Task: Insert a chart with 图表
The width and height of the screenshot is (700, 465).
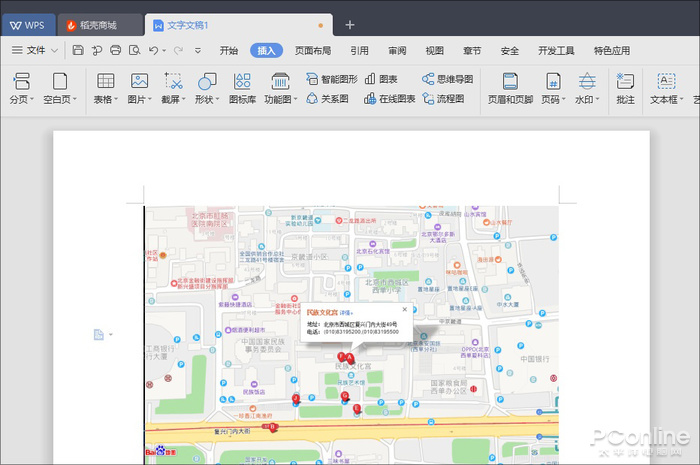Action: pos(381,79)
